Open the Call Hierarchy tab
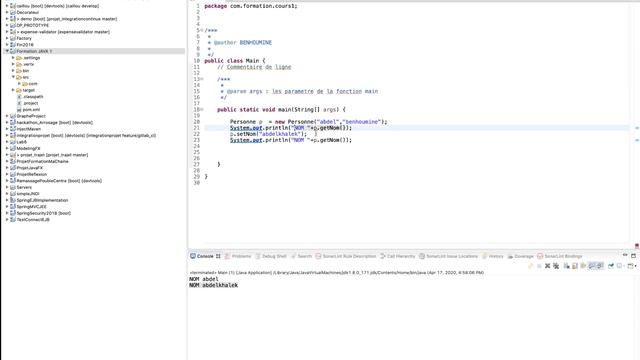 click(x=398, y=256)
